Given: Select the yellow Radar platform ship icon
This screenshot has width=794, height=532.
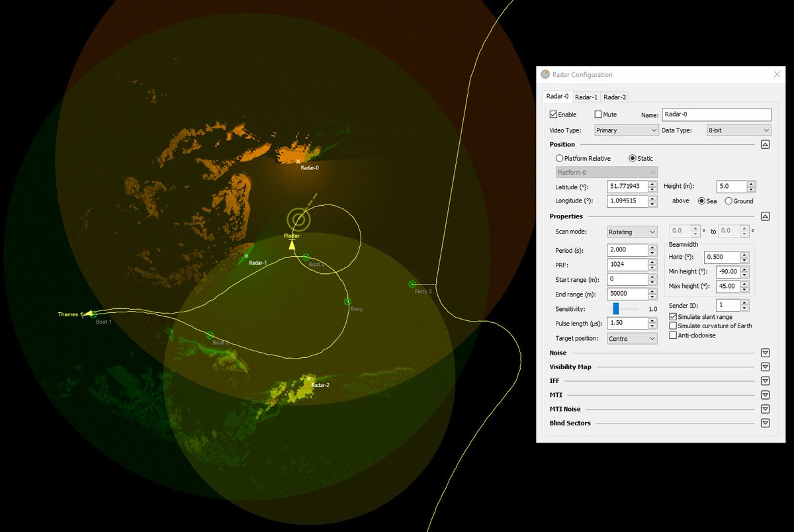Looking at the screenshot, I should (292, 244).
